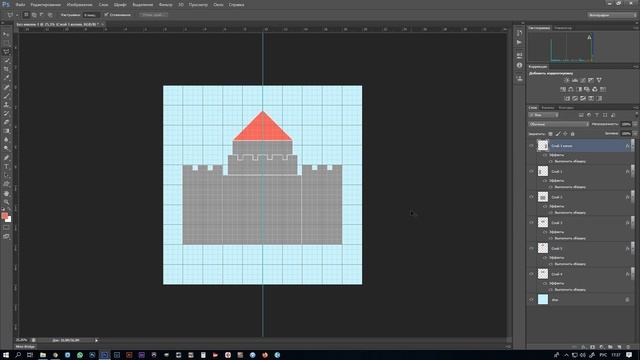This screenshot has width=640, height=360.
Task: Toggle visibility of layer Слой 4
Action: tap(531, 274)
